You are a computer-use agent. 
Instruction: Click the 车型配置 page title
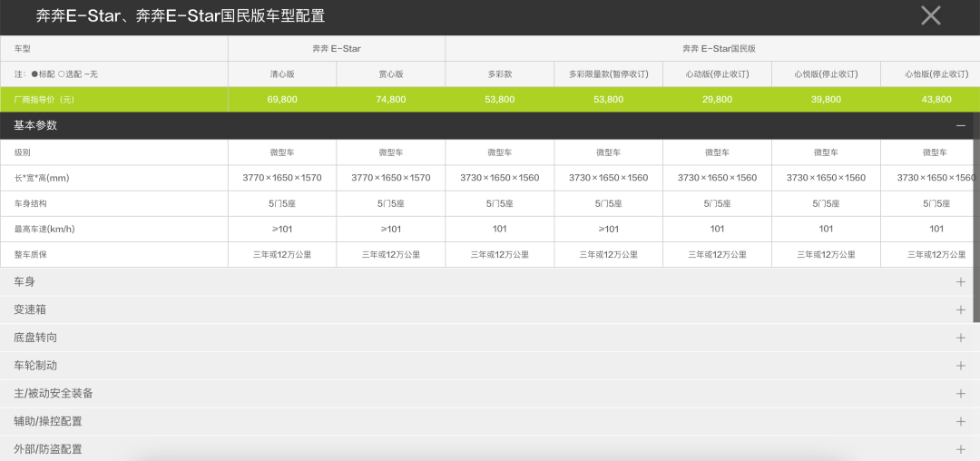(x=180, y=16)
